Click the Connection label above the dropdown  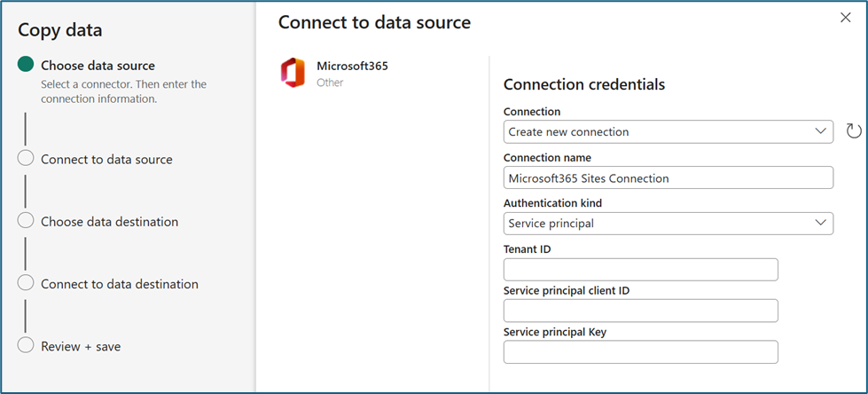coord(531,112)
